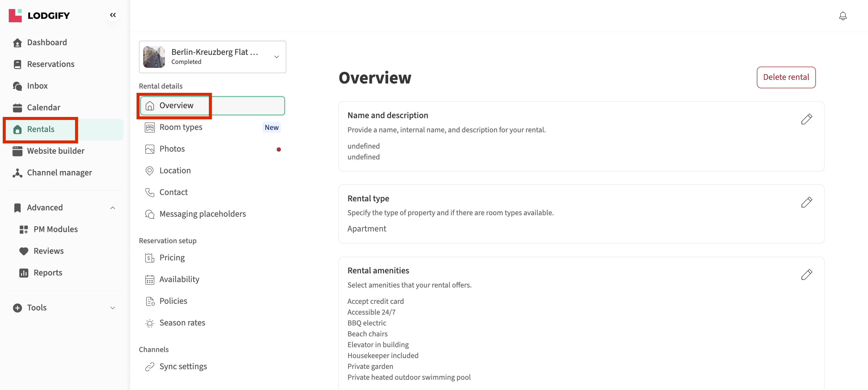The image size is (868, 390).
Task: Open Season rates settings
Action: point(182,322)
